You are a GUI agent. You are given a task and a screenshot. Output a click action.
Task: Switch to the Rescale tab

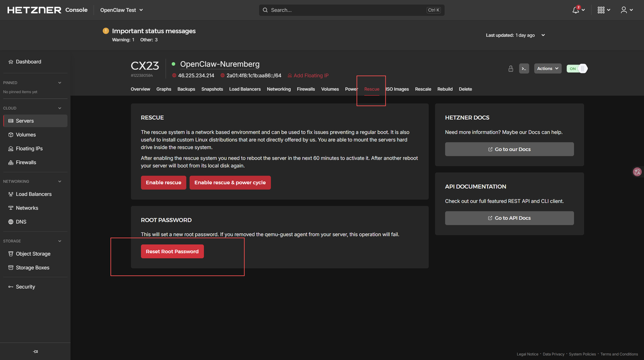[423, 89]
